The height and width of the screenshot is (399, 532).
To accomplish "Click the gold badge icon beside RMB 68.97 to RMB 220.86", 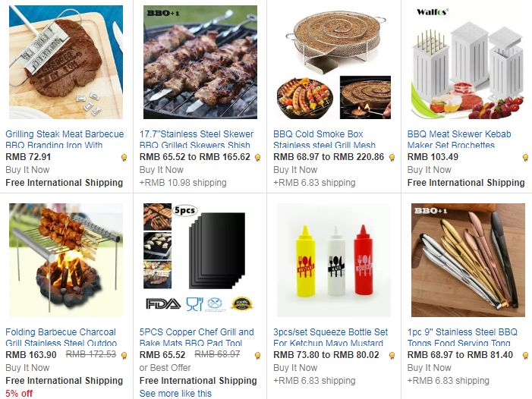I will click(x=392, y=157).
